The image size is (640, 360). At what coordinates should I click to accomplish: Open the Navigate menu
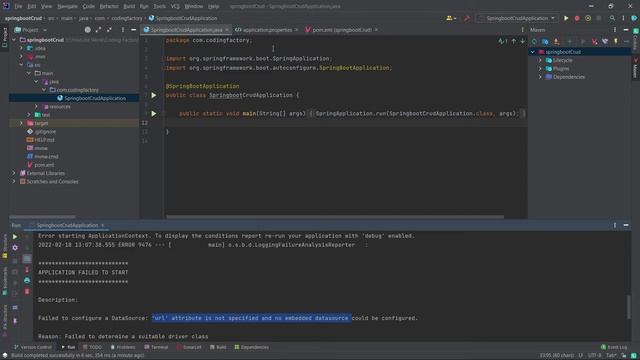(x=67, y=6)
